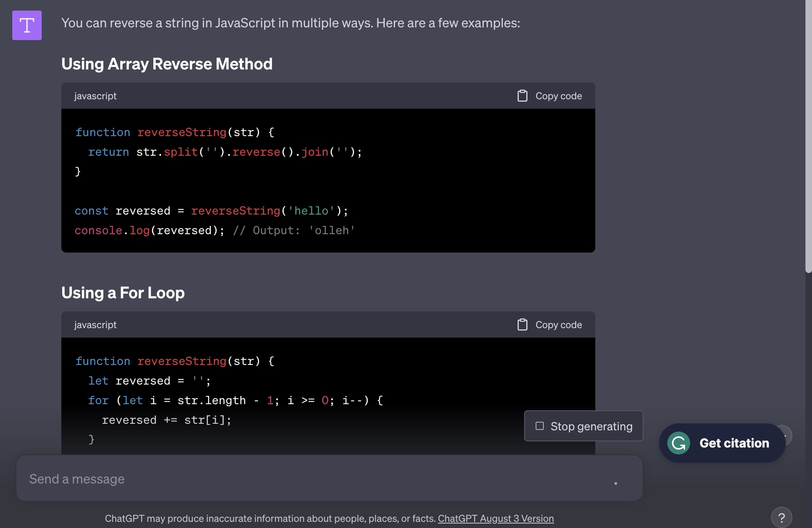
Task: Open help via the question mark icon
Action: point(781,517)
